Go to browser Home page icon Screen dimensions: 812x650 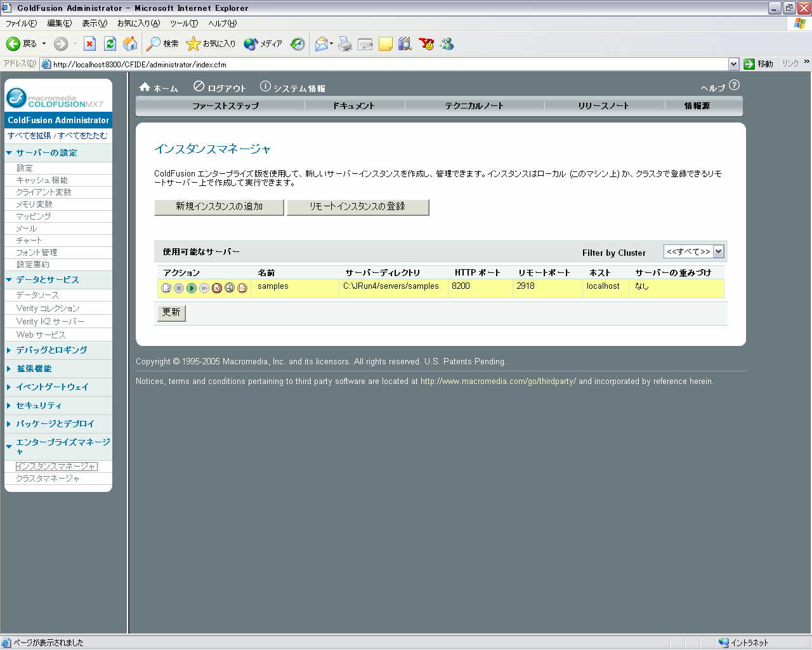coord(130,44)
